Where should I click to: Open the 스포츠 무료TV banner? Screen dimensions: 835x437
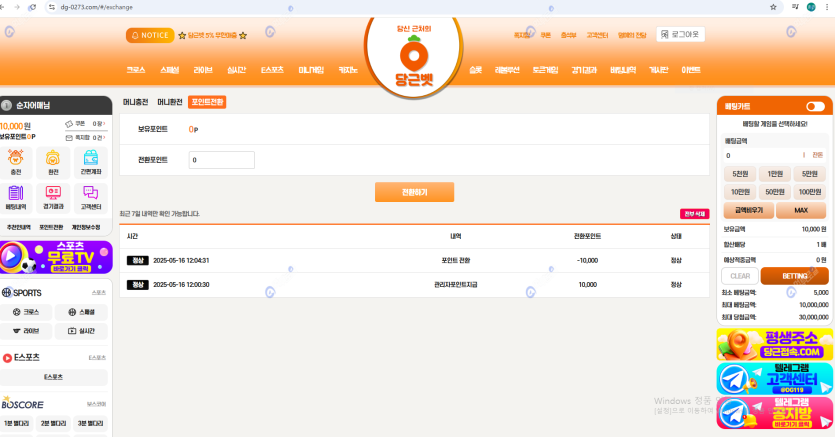(x=56, y=258)
